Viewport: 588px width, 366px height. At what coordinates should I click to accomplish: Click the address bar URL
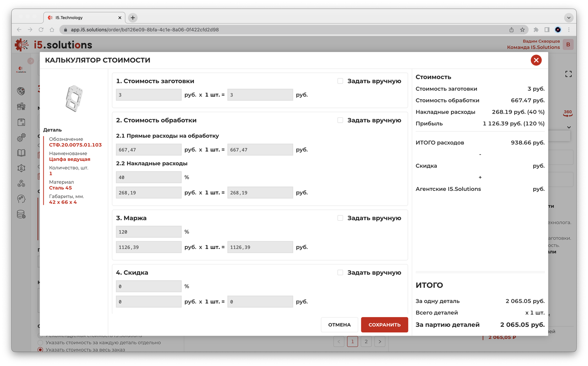145,30
